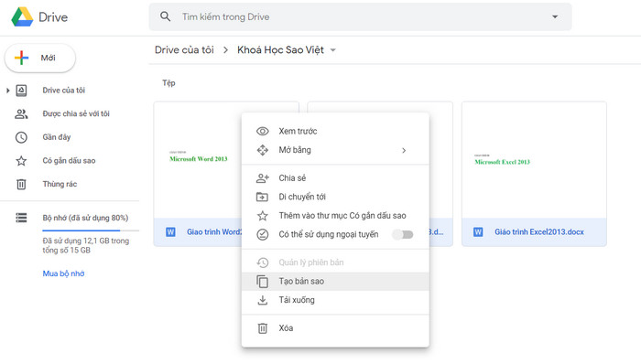Click the version history clock icon
Viewport: 641px width, 364px height.
pyautogui.click(x=263, y=262)
